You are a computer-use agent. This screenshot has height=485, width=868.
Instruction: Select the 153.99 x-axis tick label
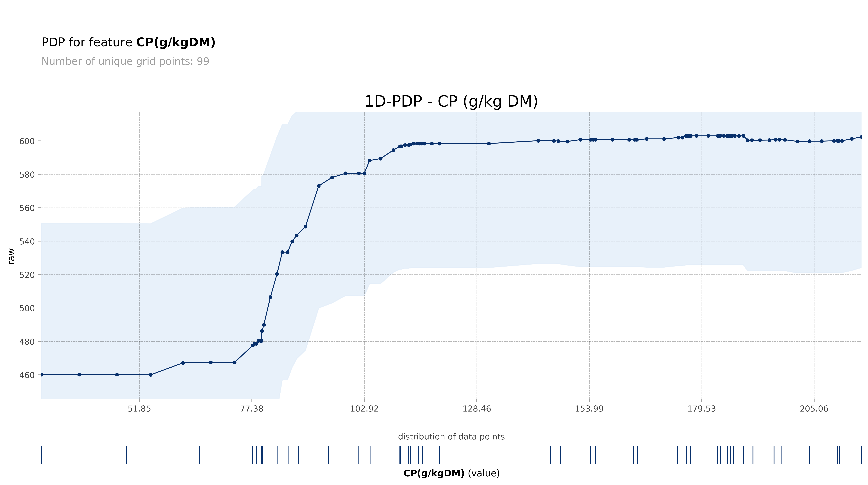pos(589,409)
